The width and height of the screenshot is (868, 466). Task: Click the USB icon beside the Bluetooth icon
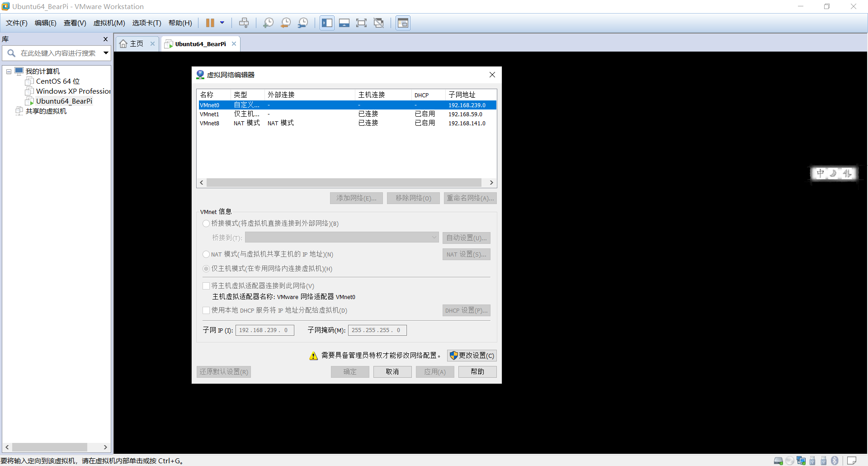tap(823, 461)
